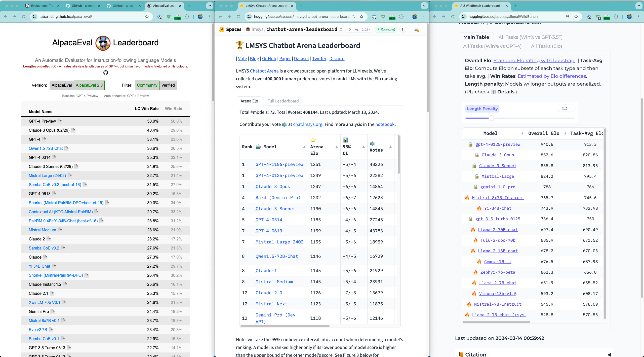Click Arena table horizontal scrollbar
Screen dimensions: 644x357
coord(285,326)
